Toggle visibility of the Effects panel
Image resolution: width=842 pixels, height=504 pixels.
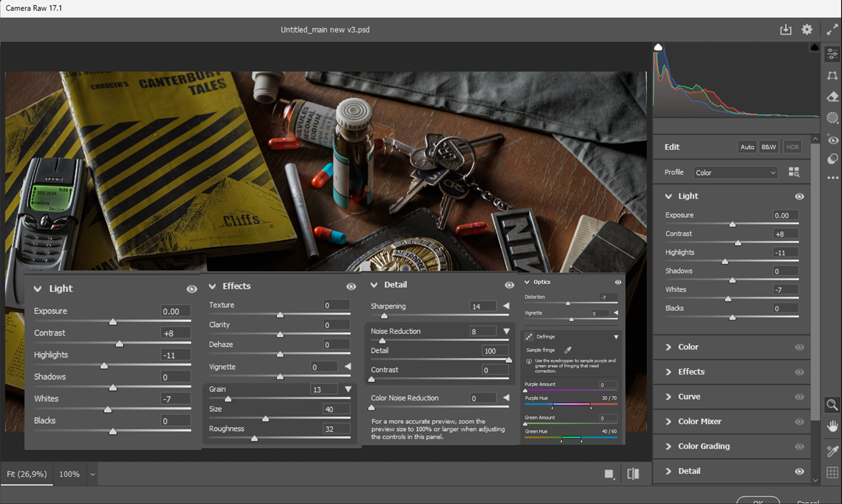point(350,286)
